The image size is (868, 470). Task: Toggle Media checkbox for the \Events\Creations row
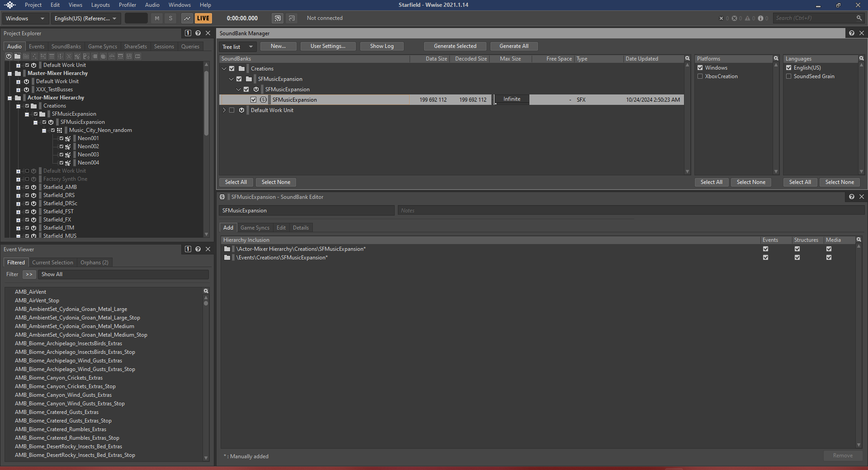pyautogui.click(x=829, y=258)
